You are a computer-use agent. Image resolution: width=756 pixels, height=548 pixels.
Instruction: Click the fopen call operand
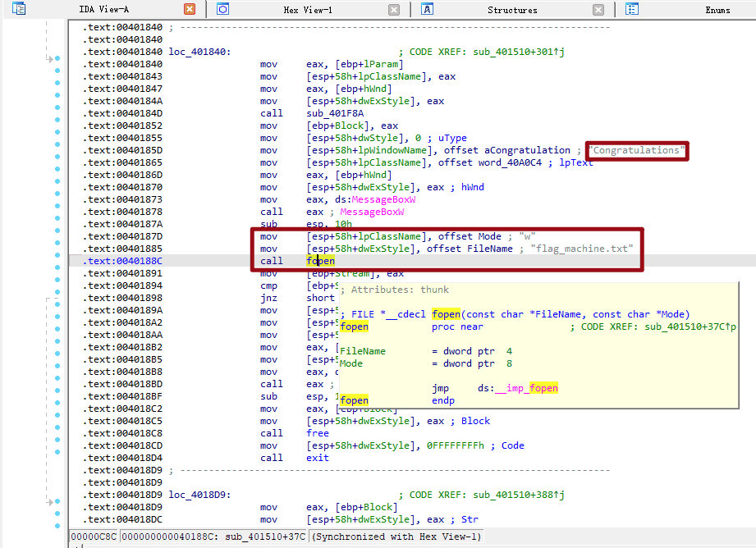point(321,261)
